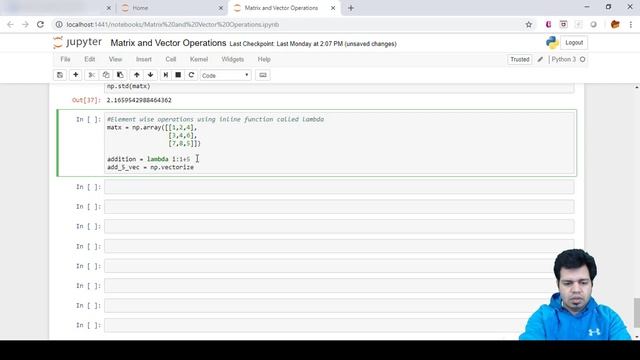
Task: Click the Python 3 kernel name
Action: tap(564, 60)
